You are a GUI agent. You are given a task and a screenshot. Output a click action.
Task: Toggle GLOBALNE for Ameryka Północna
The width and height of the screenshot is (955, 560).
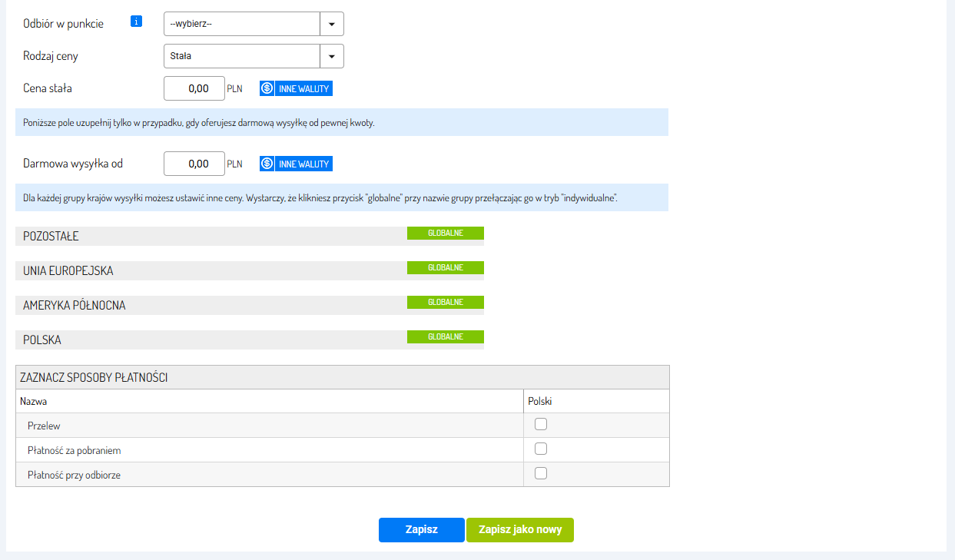[446, 302]
